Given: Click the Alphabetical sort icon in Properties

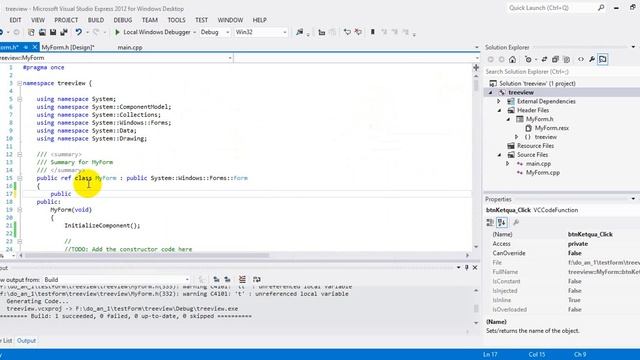Looking at the screenshot, I should (x=502, y=222).
